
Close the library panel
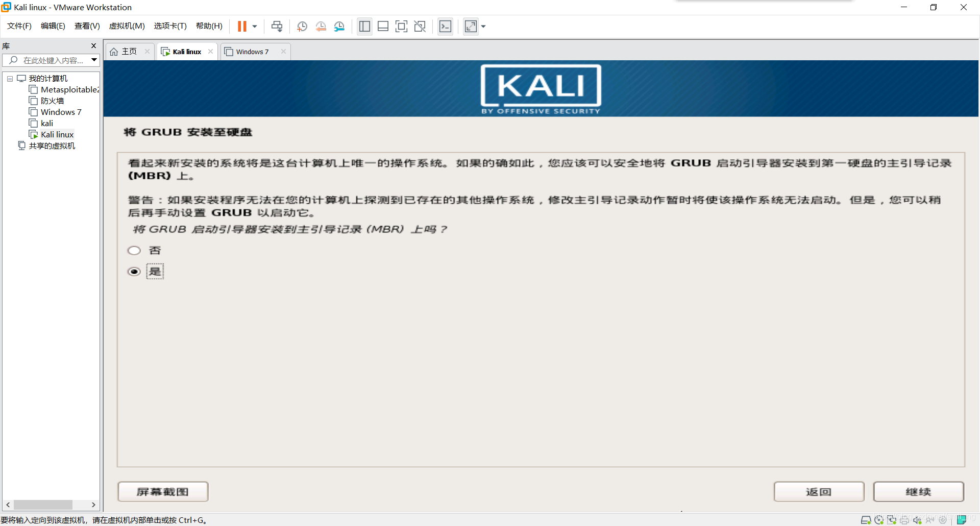click(x=93, y=46)
